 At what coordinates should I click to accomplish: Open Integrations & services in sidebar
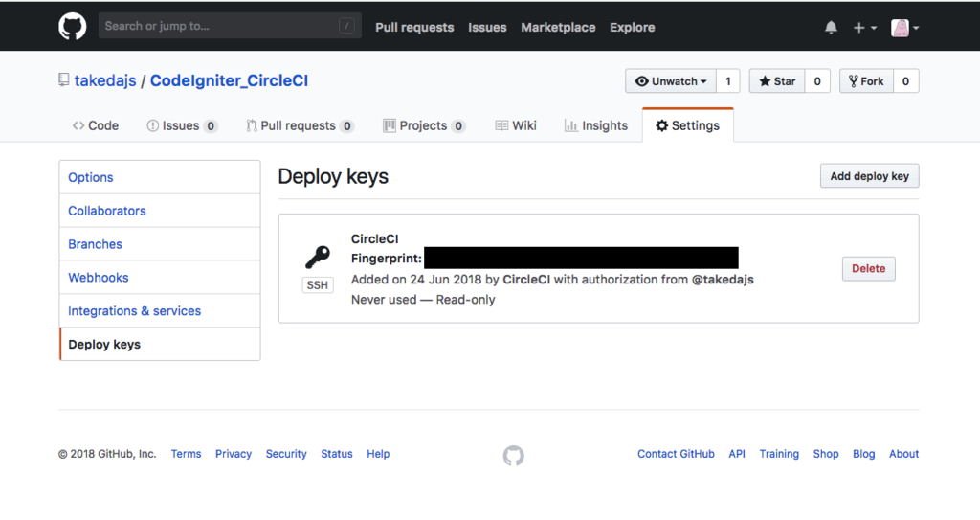click(x=160, y=310)
